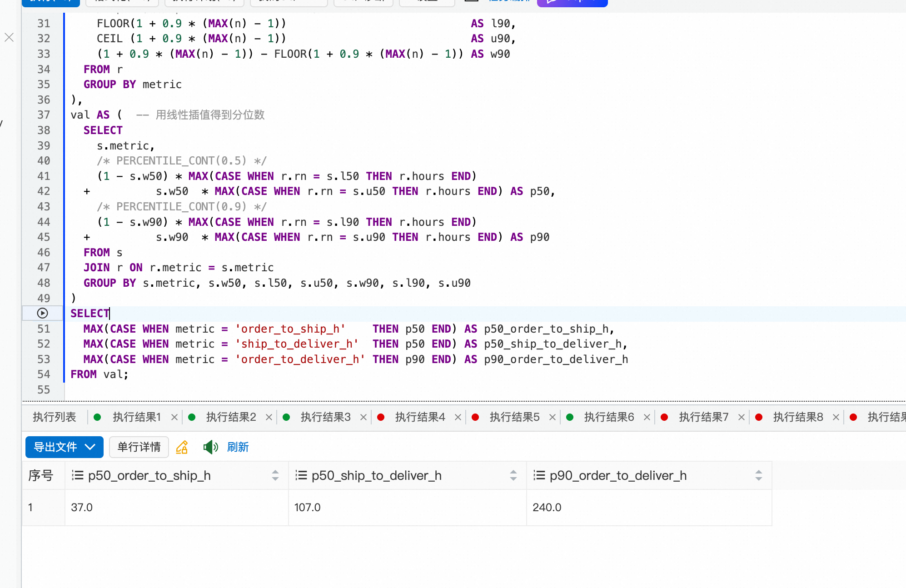Select the result cell with 240.0
The height and width of the screenshot is (588, 906).
(547, 507)
